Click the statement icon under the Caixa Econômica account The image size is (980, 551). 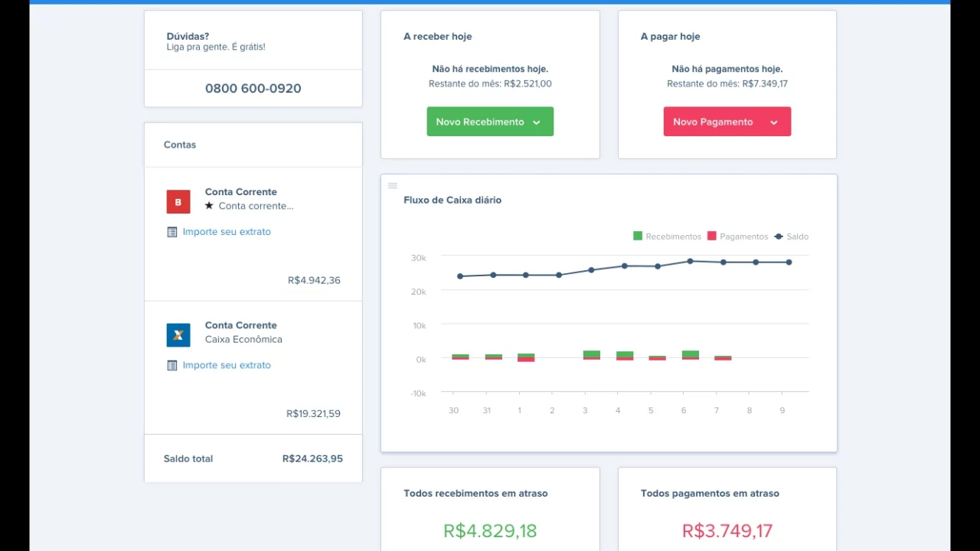(172, 365)
